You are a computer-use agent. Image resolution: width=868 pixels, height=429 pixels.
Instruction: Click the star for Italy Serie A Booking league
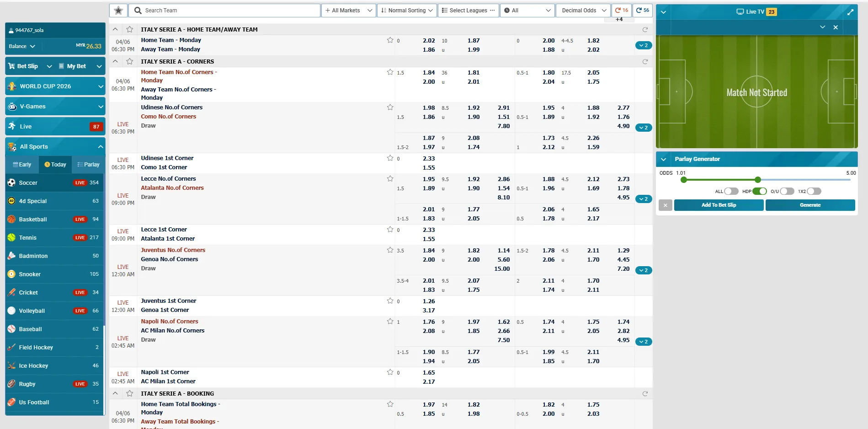130,393
